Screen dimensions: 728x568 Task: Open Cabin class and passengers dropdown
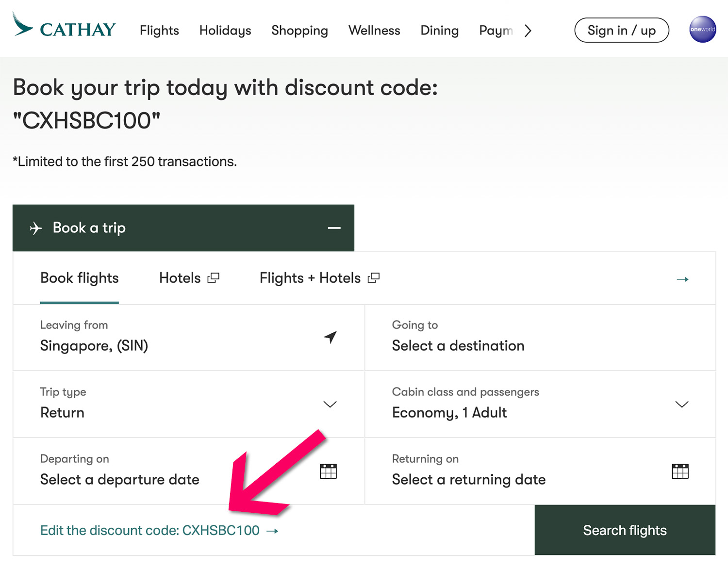coord(681,404)
